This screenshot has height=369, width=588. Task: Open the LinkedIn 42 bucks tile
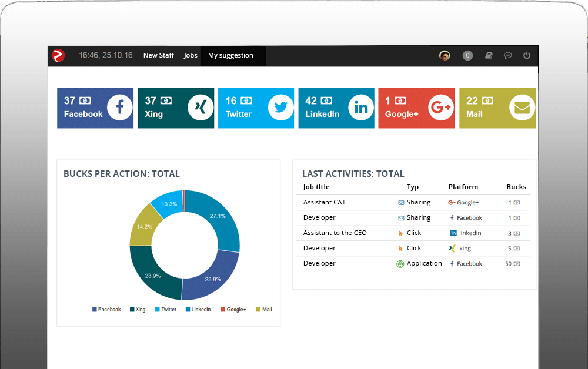[336, 108]
